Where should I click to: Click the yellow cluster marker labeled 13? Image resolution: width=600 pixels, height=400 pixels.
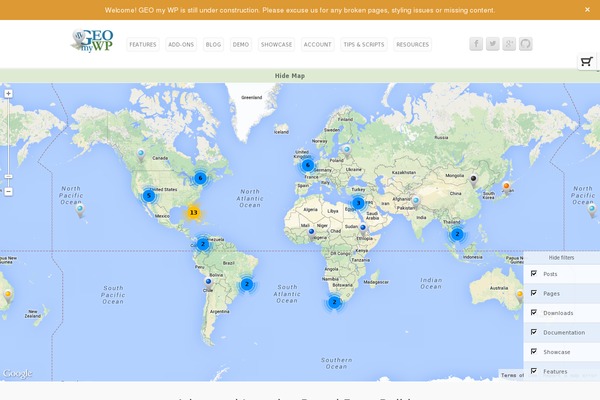(x=193, y=212)
